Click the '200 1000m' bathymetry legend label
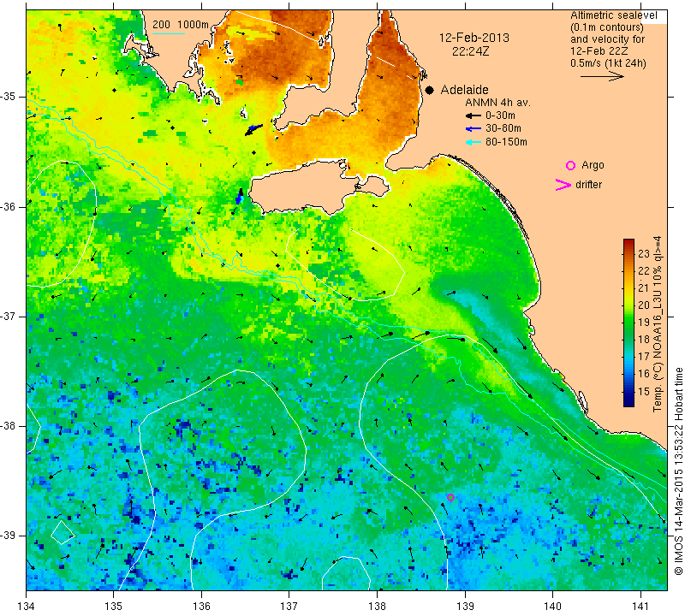The height and width of the screenshot is (616, 685). click(181, 25)
